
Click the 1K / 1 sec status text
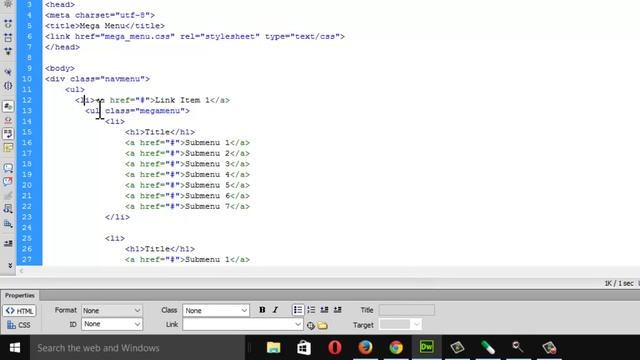click(619, 283)
